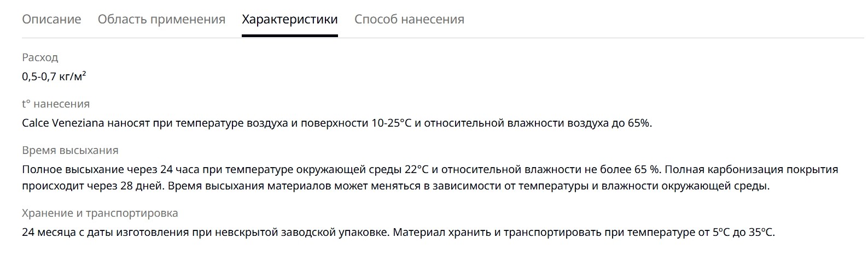The image size is (868, 267).
Task: Click the Calce Veneziana product name text
Action: (63, 123)
